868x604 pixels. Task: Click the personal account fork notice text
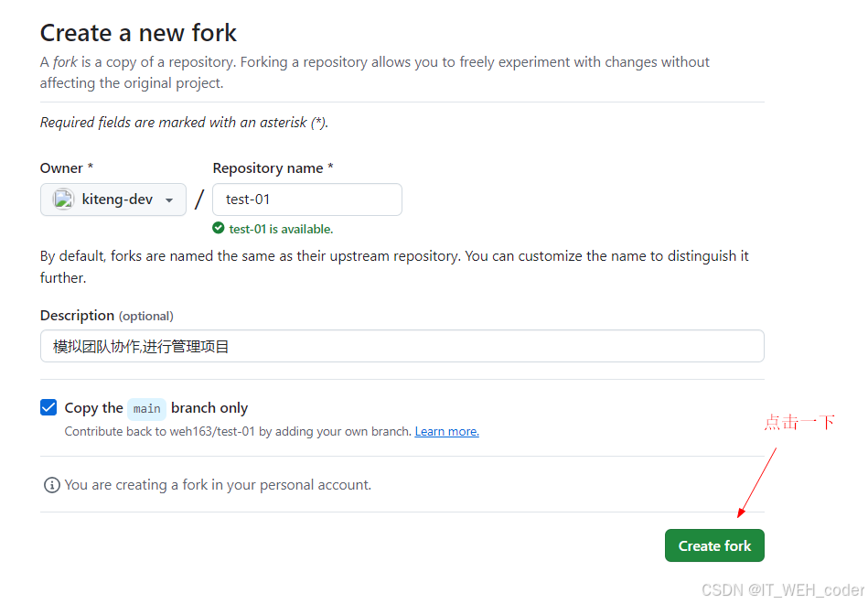(218, 485)
